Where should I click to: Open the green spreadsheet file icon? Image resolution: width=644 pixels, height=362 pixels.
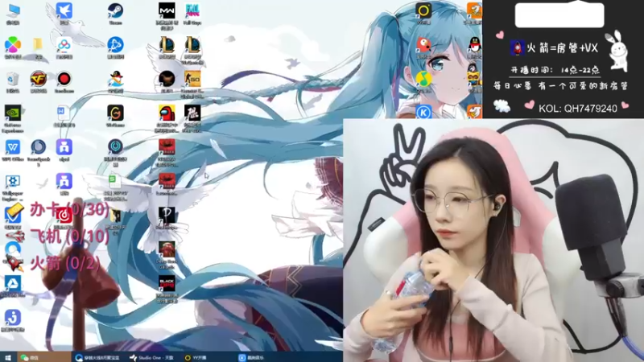coord(113,181)
